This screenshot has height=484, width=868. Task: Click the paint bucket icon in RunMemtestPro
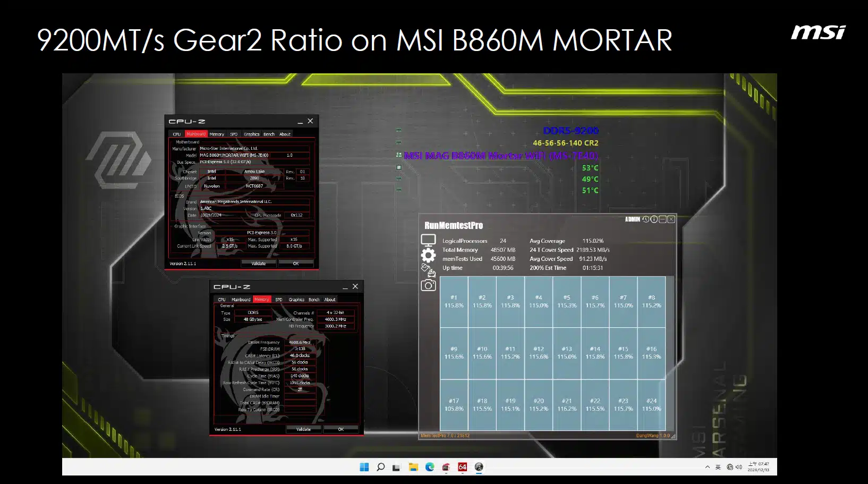pyautogui.click(x=428, y=270)
